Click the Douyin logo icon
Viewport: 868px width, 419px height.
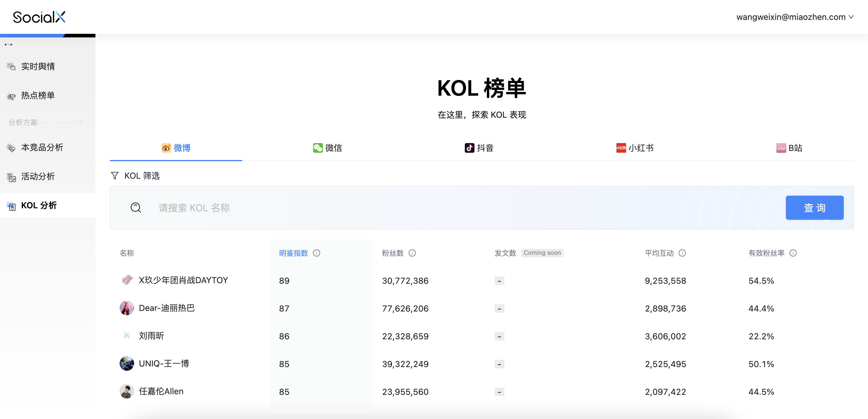click(469, 148)
